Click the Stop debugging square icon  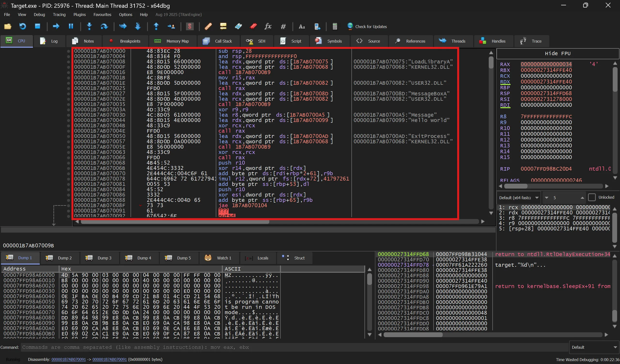coord(37,26)
